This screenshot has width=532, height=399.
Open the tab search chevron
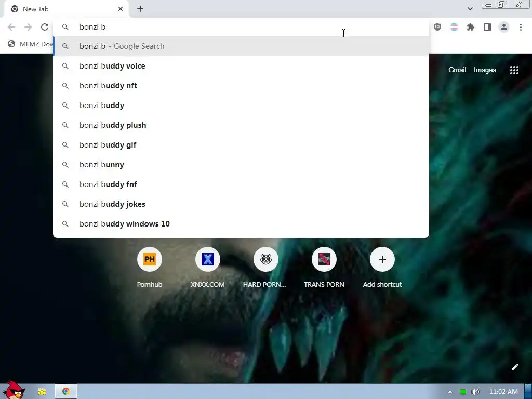(x=470, y=9)
